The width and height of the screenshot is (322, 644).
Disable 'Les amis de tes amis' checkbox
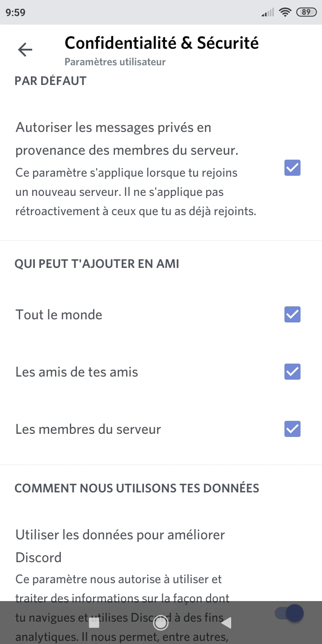tap(292, 372)
